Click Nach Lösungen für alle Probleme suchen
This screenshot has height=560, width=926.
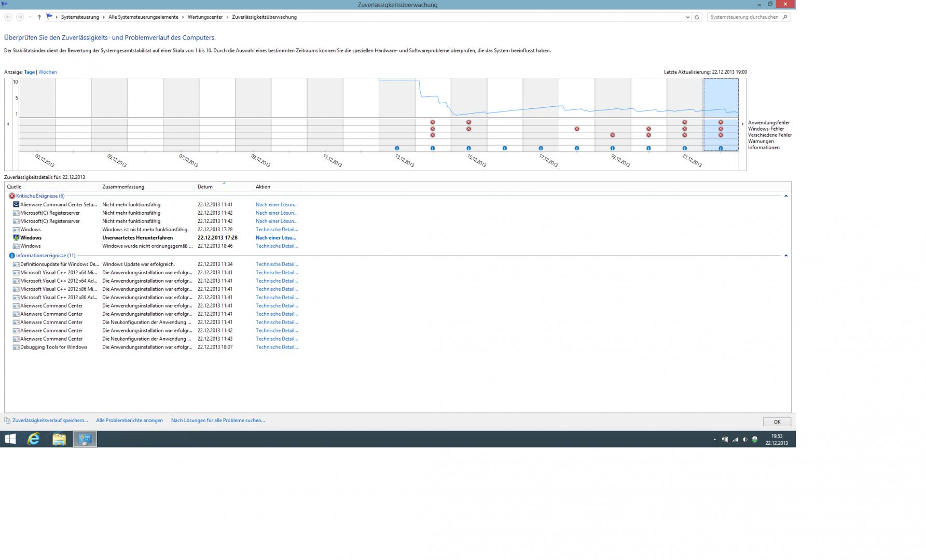(x=218, y=421)
